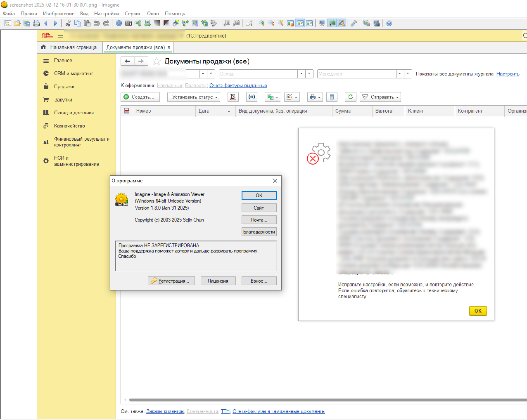Redo the action in Imagine toolbar

(x=106, y=23)
